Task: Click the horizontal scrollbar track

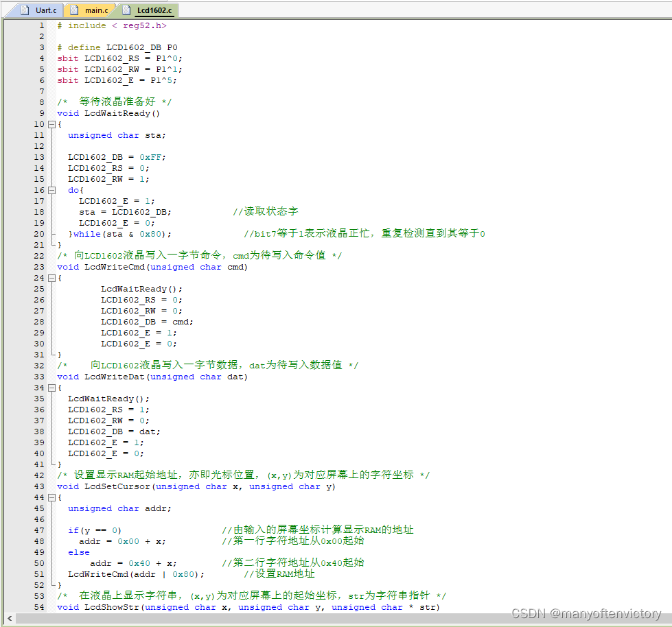Action: pyautogui.click(x=343, y=618)
